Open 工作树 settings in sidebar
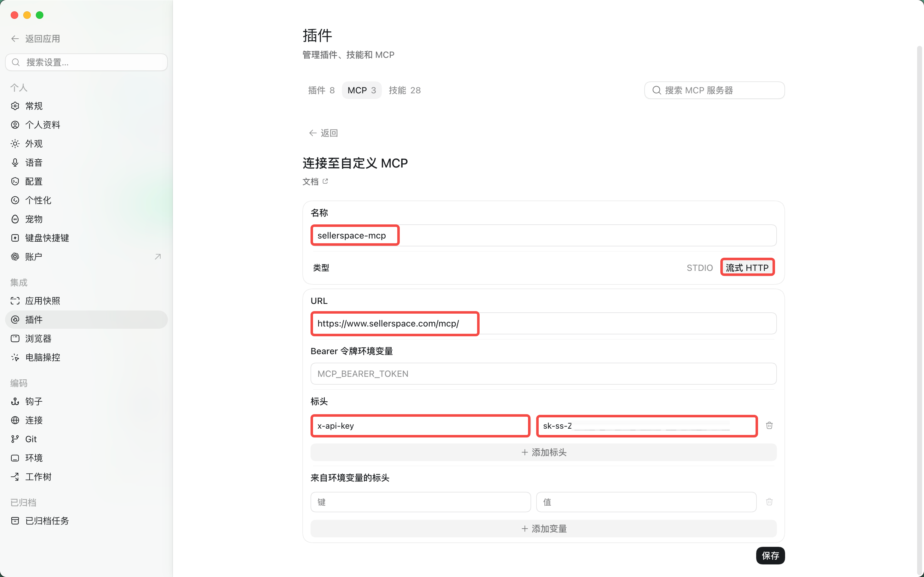The height and width of the screenshot is (577, 924). [86, 477]
